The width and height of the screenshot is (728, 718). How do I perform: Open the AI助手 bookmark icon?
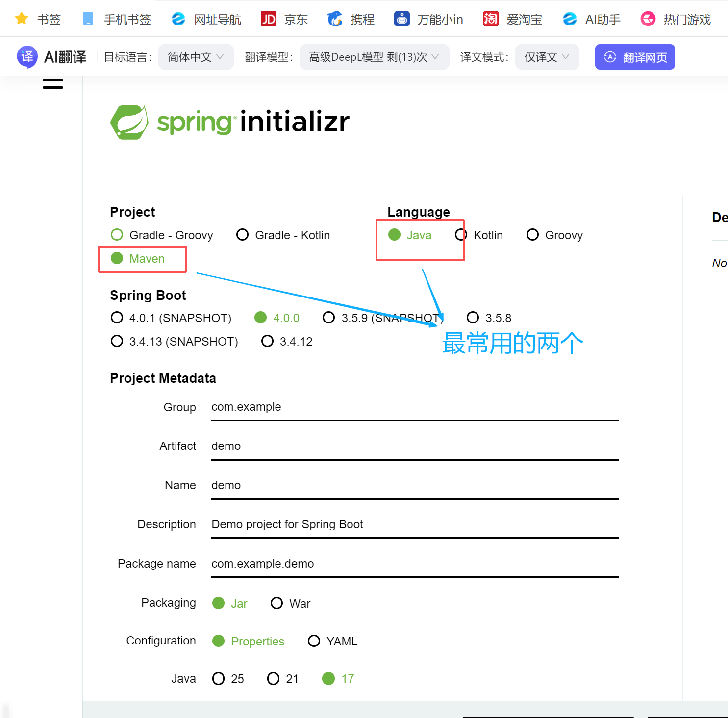pyautogui.click(x=570, y=19)
